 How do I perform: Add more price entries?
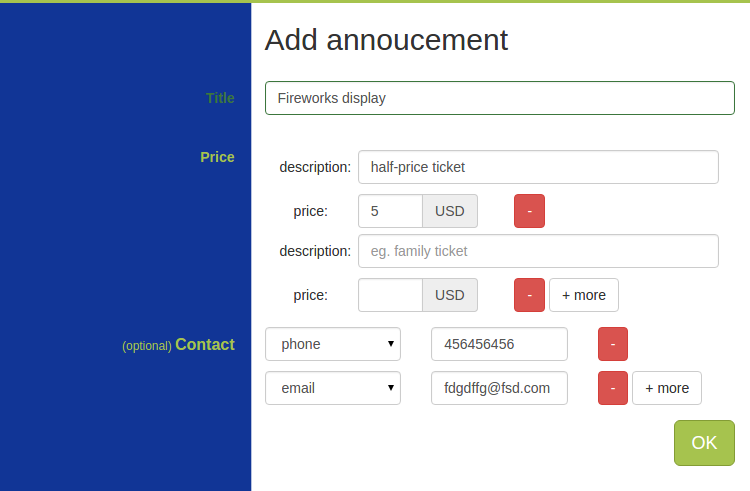(x=584, y=295)
